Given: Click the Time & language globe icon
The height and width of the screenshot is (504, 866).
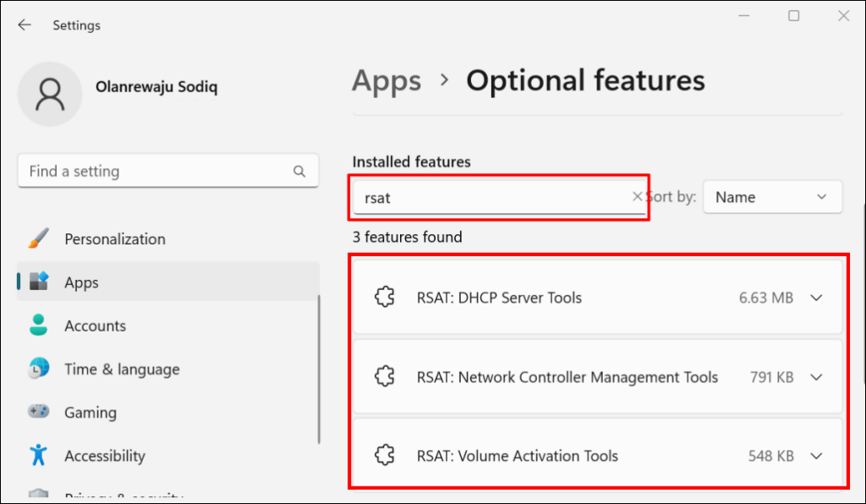Looking at the screenshot, I should click(39, 370).
